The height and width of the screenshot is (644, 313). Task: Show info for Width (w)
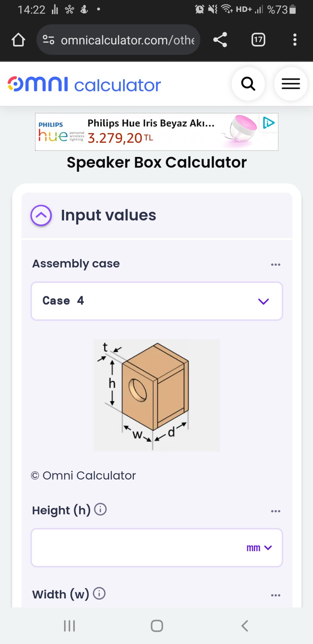[99, 593]
